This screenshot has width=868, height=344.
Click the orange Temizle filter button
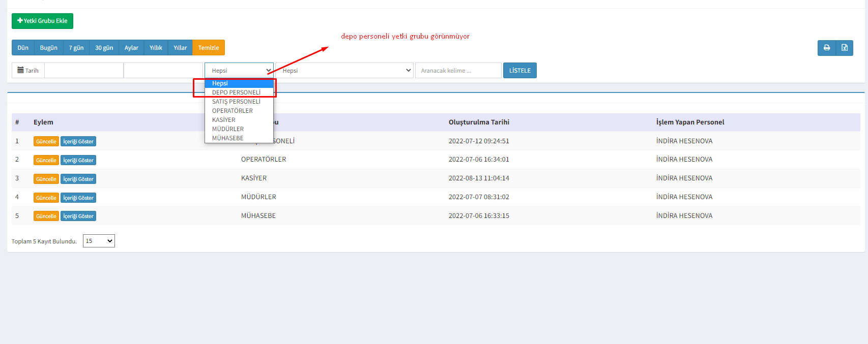coord(208,48)
